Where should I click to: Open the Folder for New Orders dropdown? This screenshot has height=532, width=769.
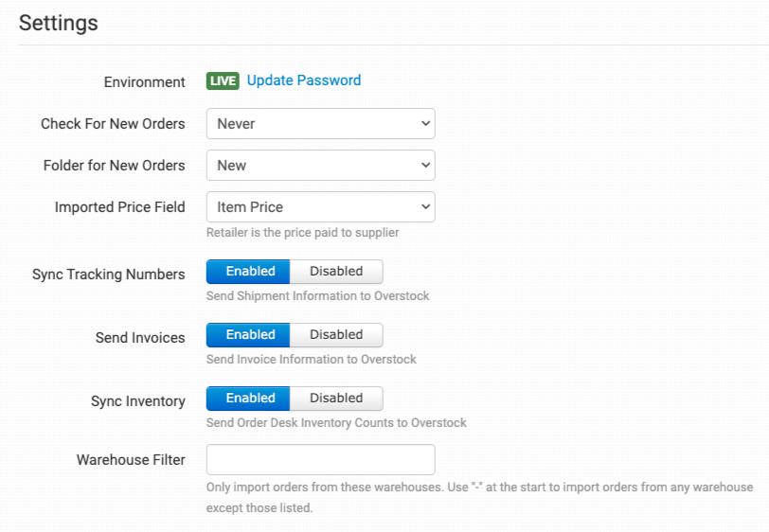click(320, 165)
